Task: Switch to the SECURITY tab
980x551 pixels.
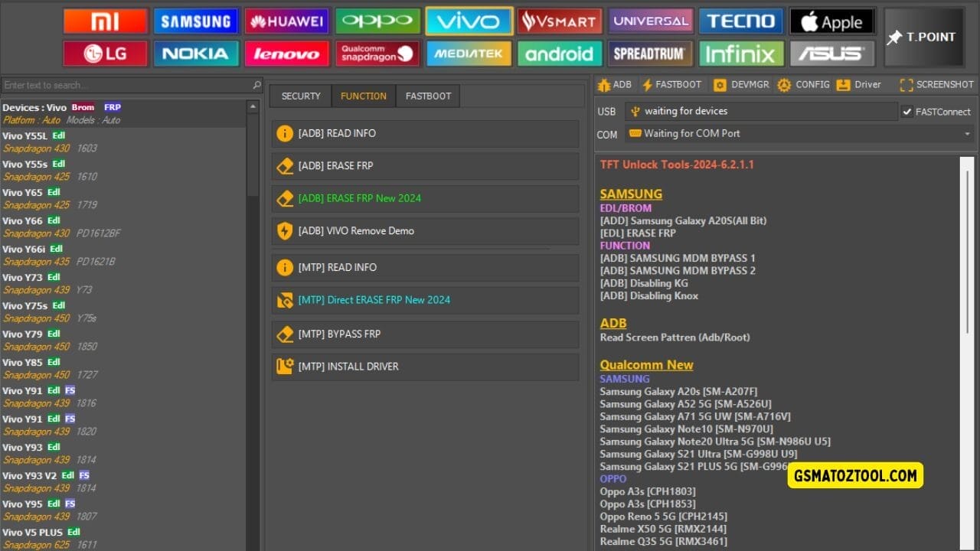Action: 300,96
